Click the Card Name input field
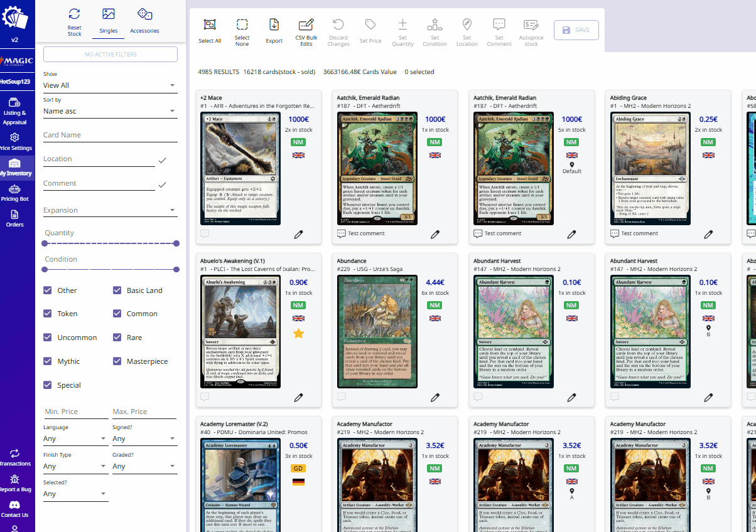756x532 pixels. pos(110,135)
